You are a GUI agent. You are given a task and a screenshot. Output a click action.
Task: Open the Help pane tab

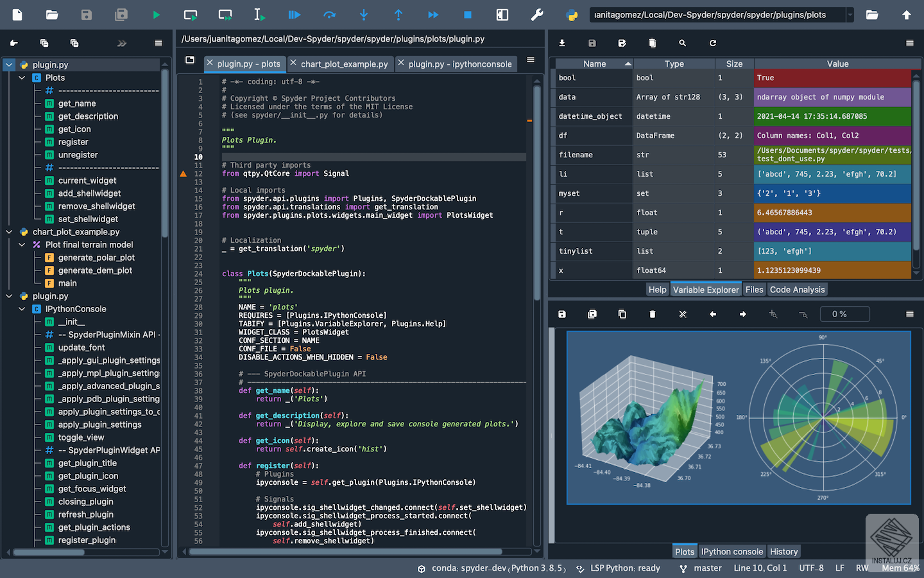[658, 290]
